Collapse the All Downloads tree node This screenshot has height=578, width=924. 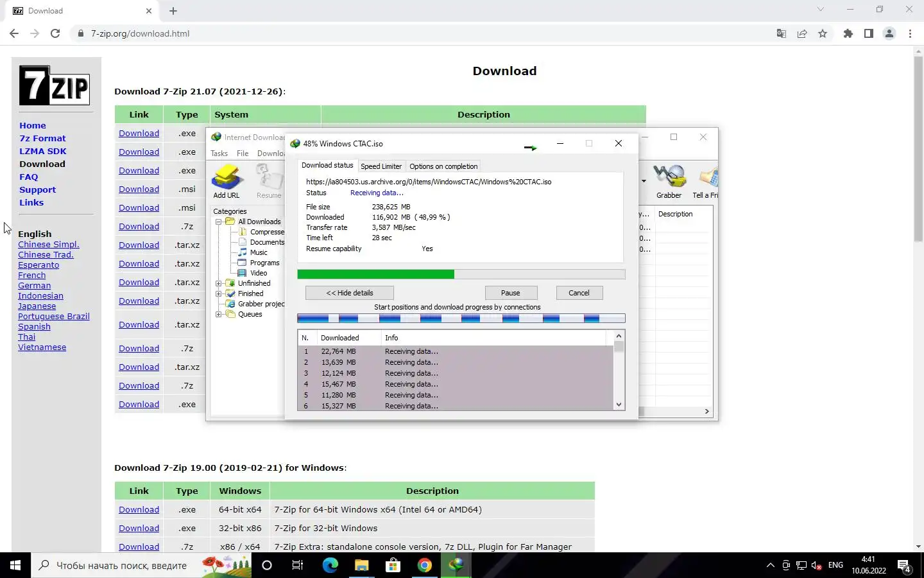(x=219, y=222)
